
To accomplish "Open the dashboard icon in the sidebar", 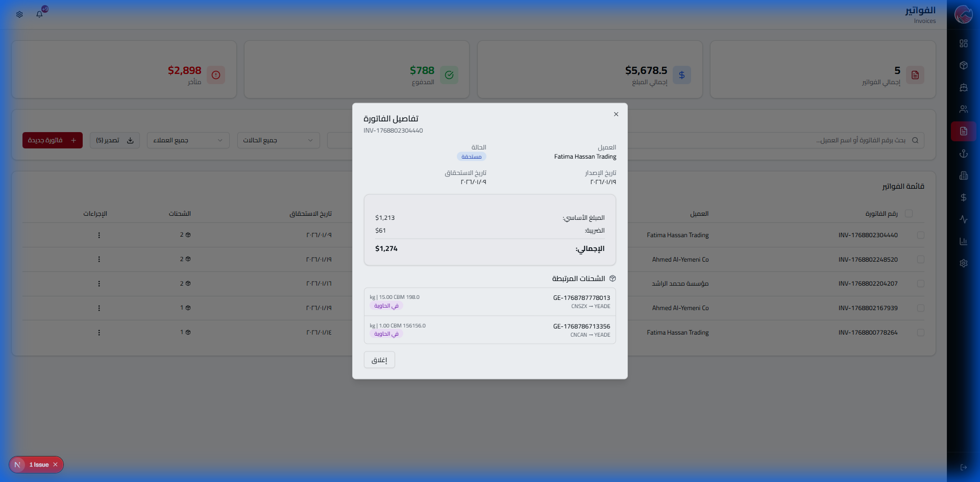I will pos(964,43).
